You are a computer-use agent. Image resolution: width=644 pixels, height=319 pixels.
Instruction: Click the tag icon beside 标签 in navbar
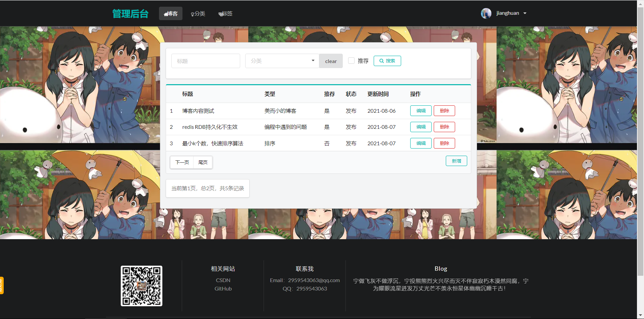pos(220,13)
